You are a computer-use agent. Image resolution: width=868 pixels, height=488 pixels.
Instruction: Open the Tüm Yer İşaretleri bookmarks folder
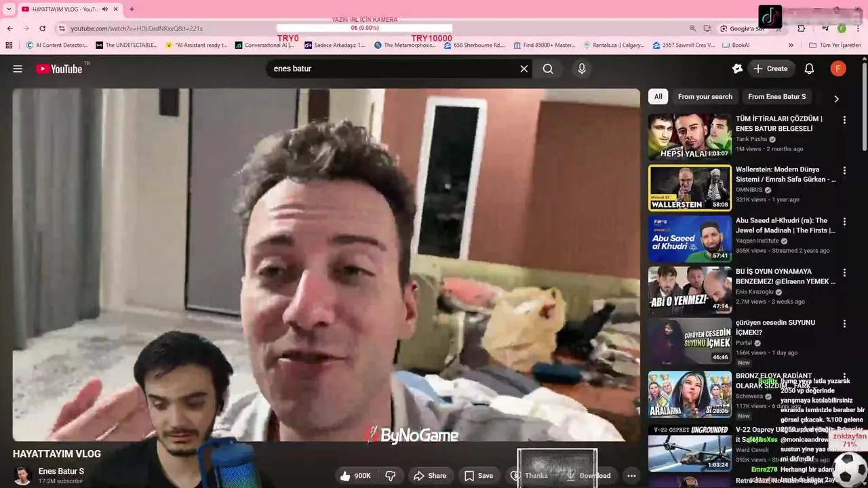[835, 45]
